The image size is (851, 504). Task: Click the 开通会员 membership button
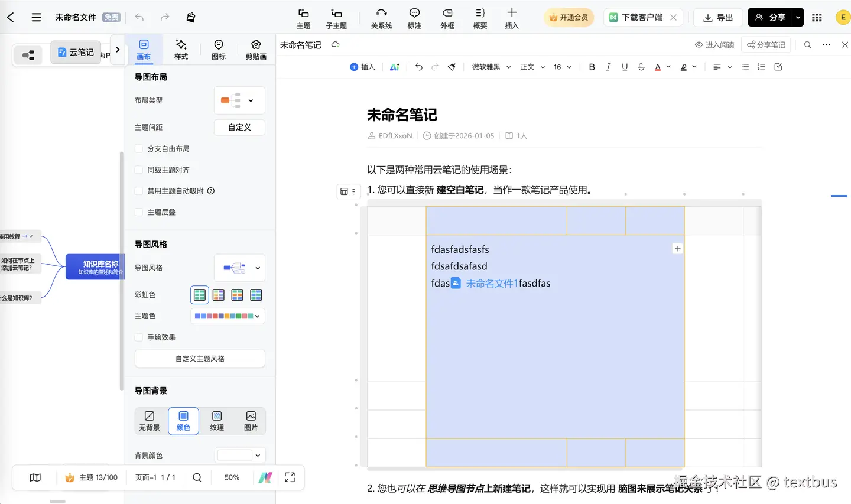click(569, 18)
